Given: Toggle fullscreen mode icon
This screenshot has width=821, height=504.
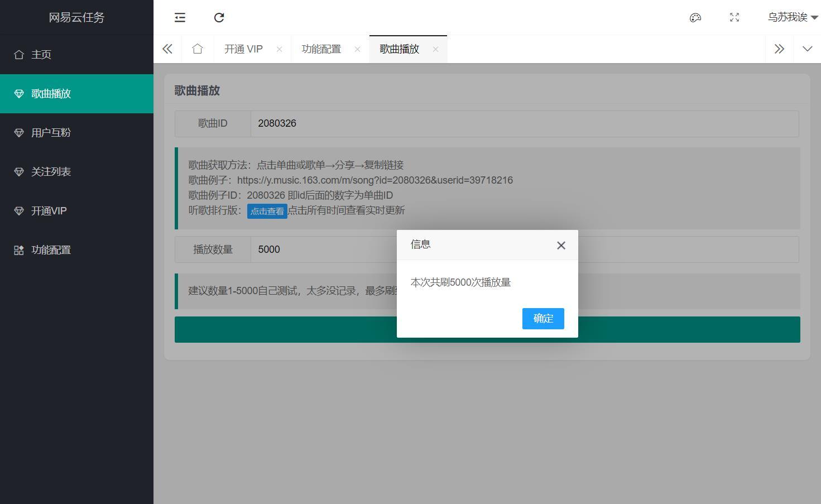Looking at the screenshot, I should click(734, 18).
